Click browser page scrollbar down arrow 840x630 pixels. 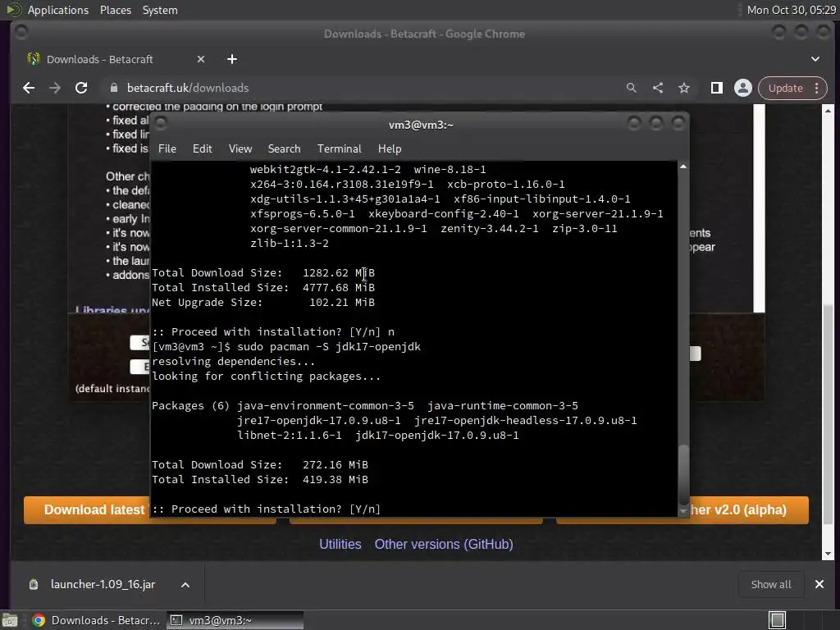pos(829,554)
